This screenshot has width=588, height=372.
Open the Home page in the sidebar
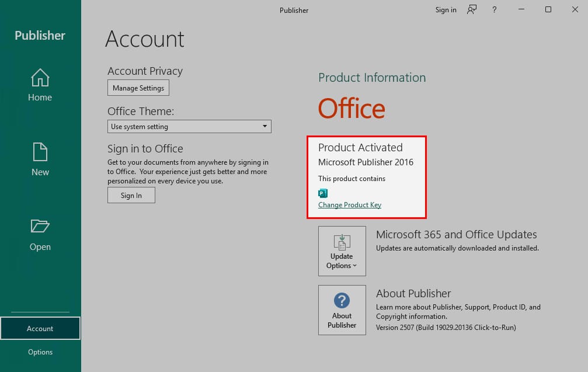(40, 85)
